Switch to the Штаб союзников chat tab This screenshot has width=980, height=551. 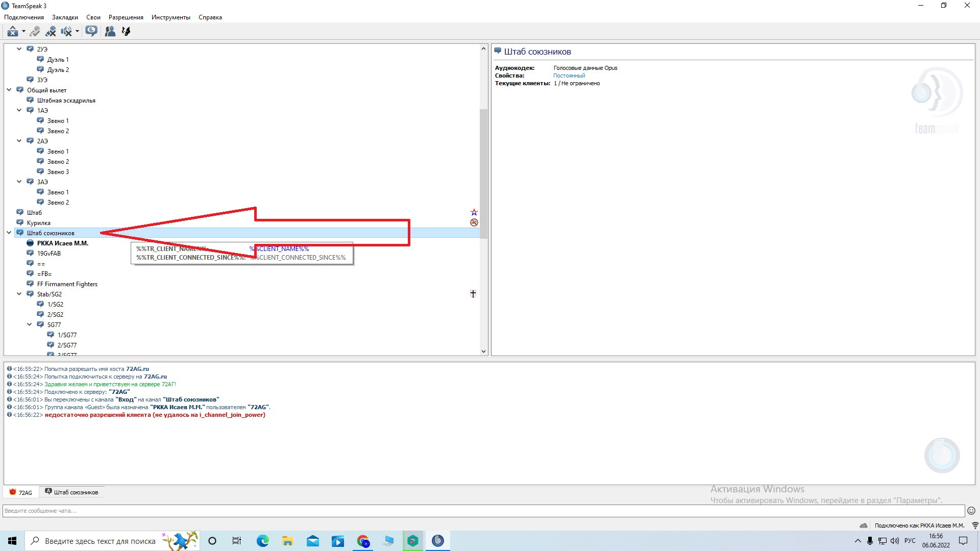(71, 492)
